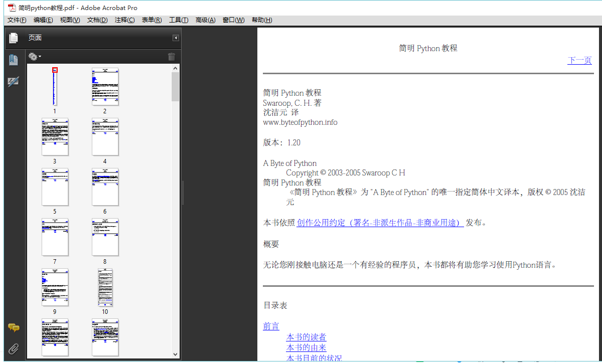Select page 3 thumbnail
The image size is (602, 364).
pyautogui.click(x=55, y=136)
